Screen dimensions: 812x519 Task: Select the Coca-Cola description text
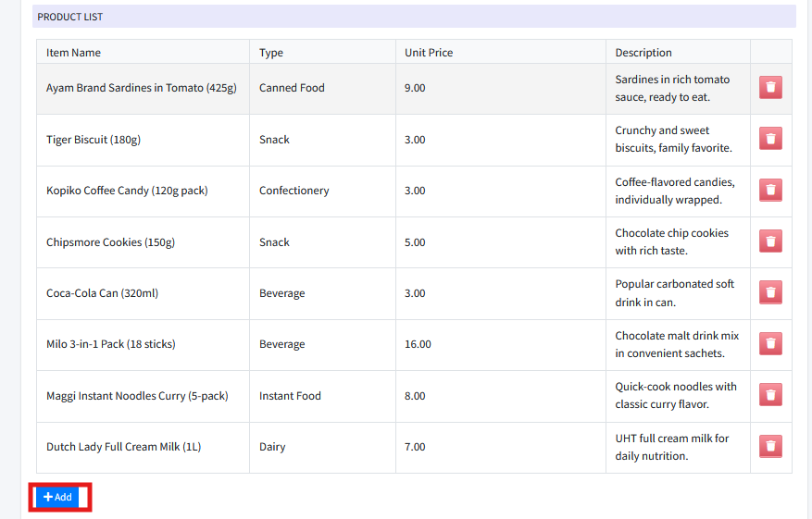tap(674, 293)
